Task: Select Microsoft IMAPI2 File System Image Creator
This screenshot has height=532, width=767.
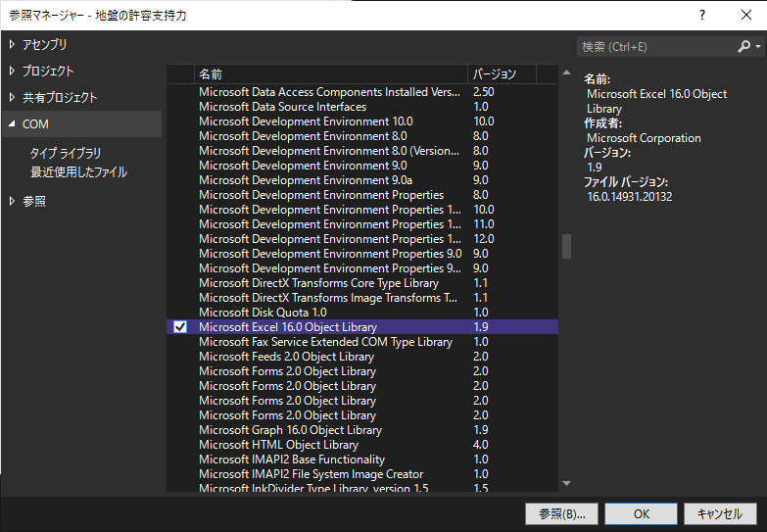Action: [362, 473]
